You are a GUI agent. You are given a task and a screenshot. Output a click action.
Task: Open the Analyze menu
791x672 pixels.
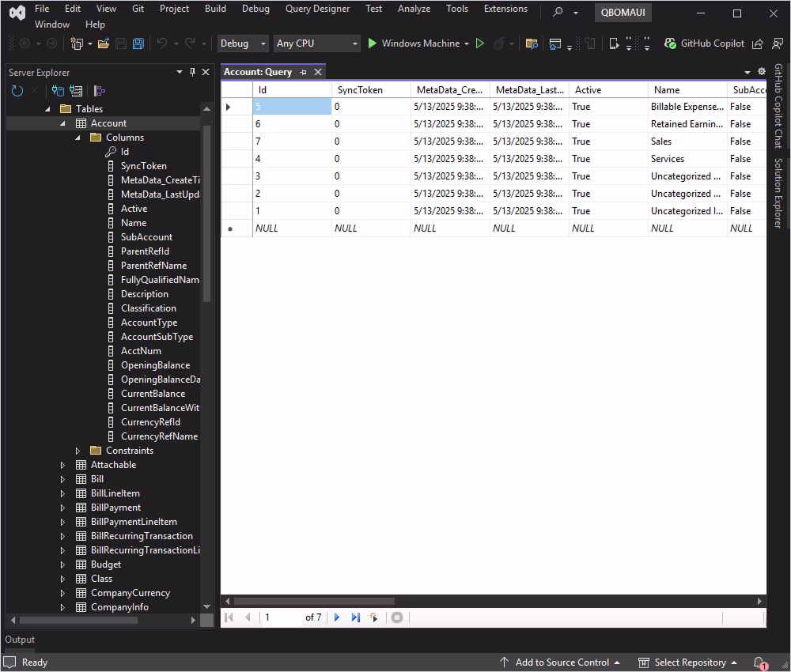tap(414, 9)
